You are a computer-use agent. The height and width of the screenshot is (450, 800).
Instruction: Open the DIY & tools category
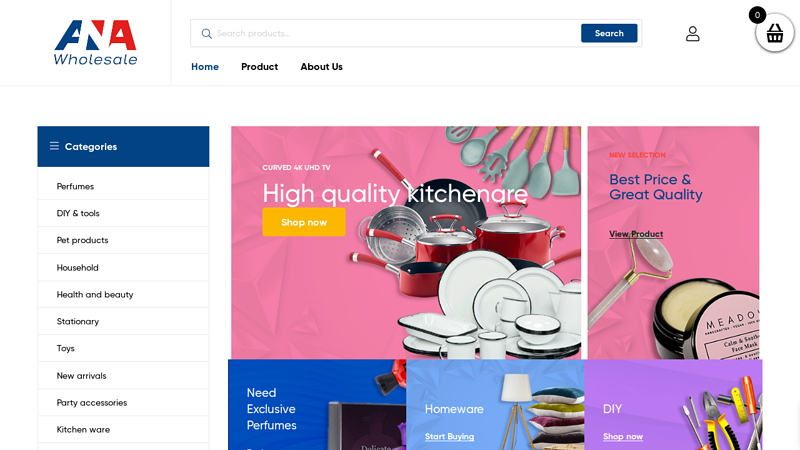(78, 213)
